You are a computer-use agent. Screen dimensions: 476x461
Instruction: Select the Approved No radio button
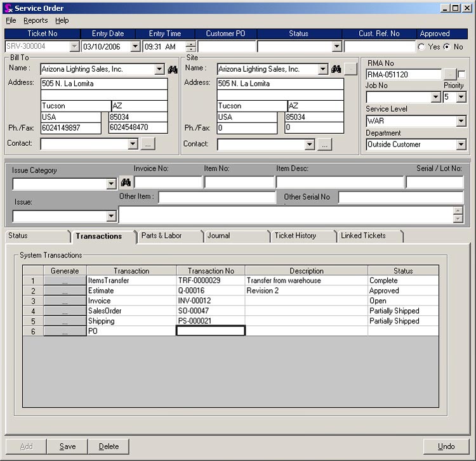[447, 47]
